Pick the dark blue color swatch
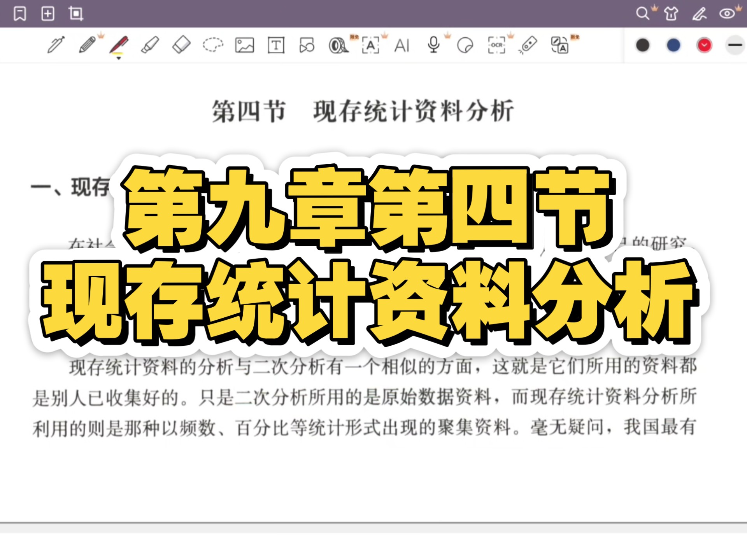This screenshot has height=560, width=747. point(673,45)
